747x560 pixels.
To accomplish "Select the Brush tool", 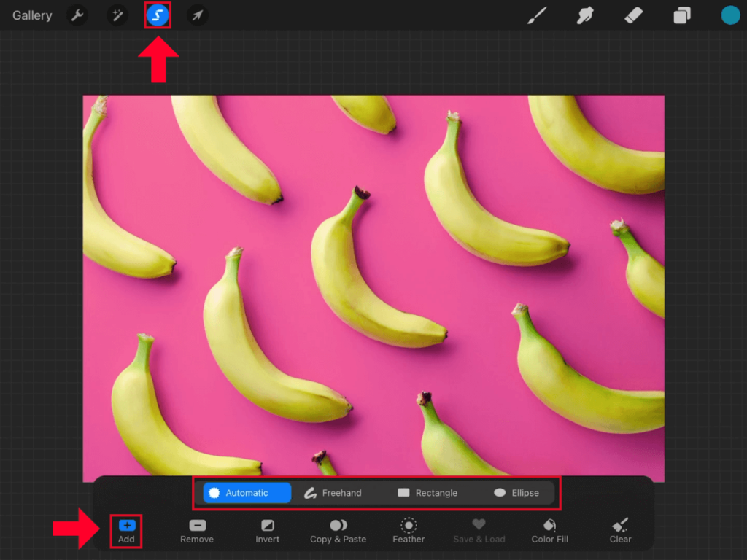I will (538, 15).
